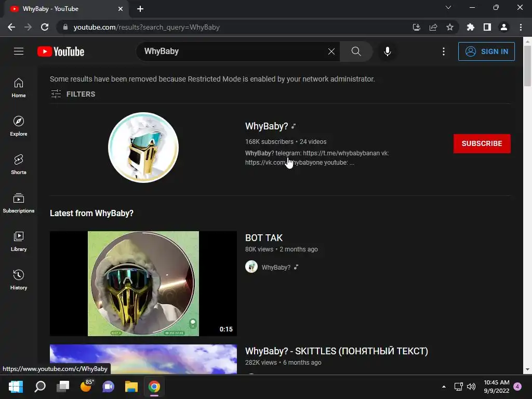Open Subscriptions in the sidebar

[x=19, y=203]
